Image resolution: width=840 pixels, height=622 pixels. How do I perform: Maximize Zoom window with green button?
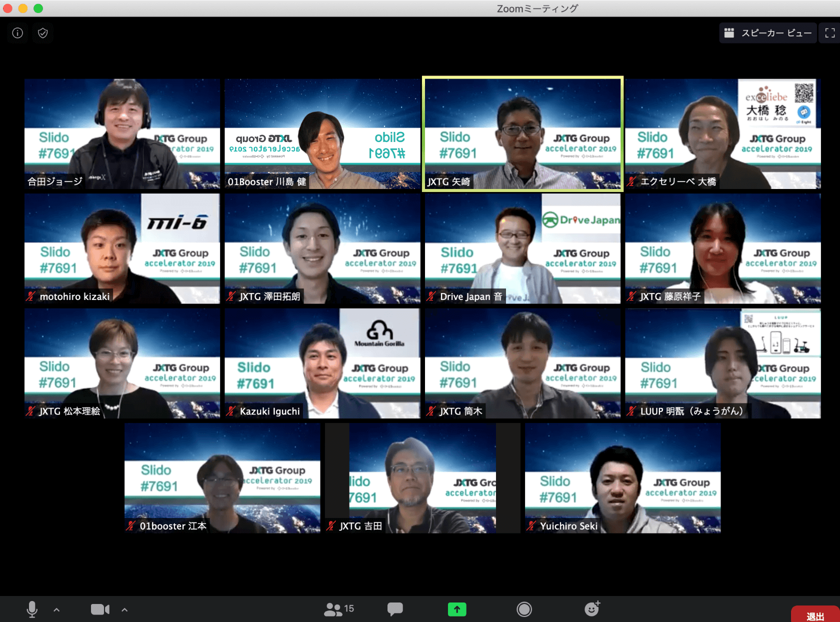pos(38,8)
